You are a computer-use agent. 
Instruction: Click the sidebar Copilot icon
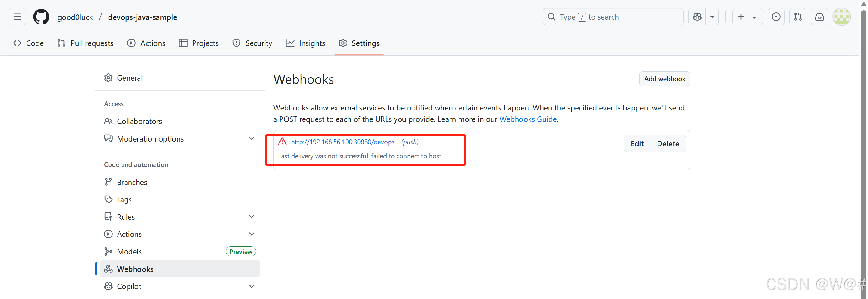(108, 286)
